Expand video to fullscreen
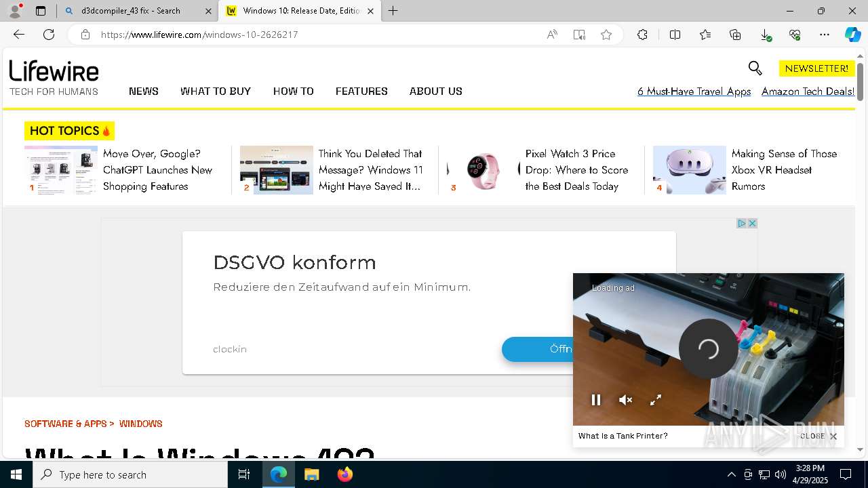 [x=656, y=400]
